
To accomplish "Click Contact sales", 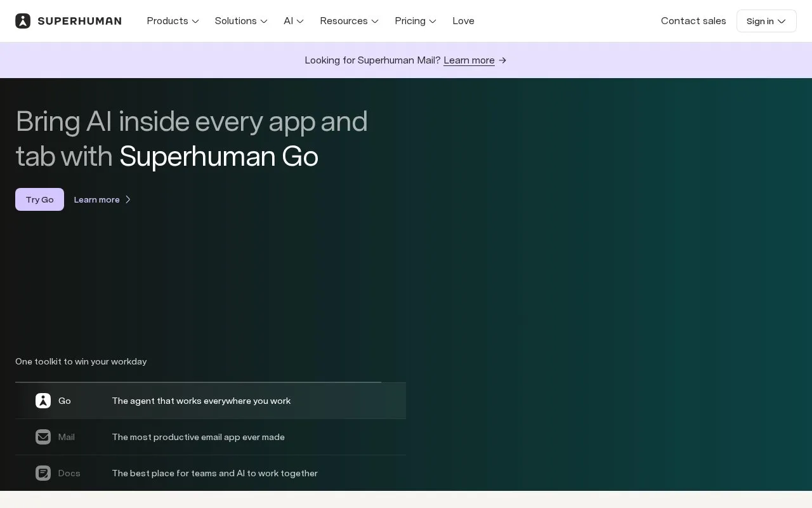I will (x=693, y=21).
